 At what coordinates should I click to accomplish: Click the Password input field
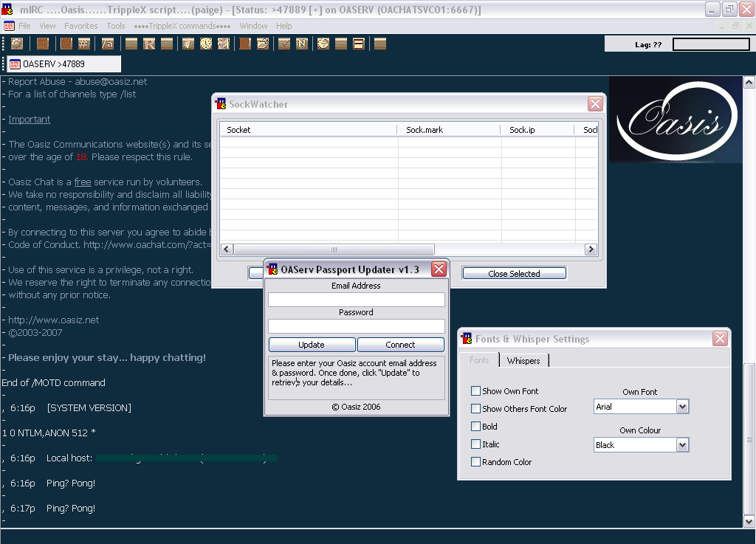tap(357, 326)
